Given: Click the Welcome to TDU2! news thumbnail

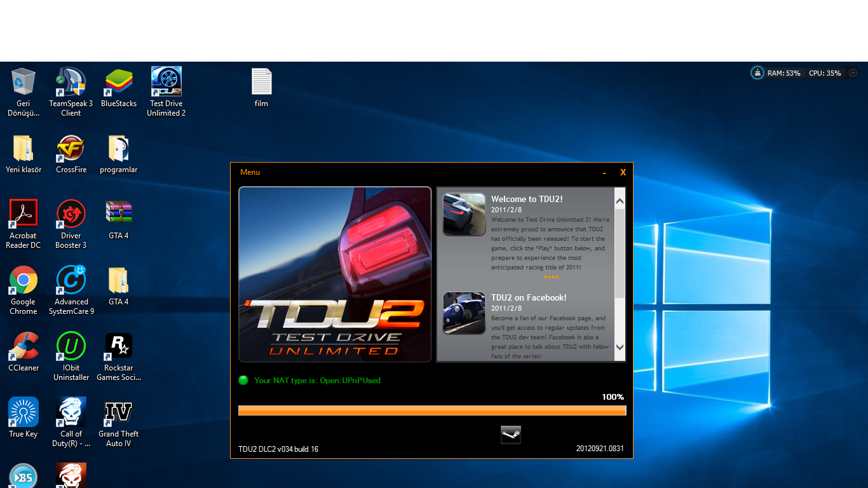Looking at the screenshot, I should coord(465,215).
